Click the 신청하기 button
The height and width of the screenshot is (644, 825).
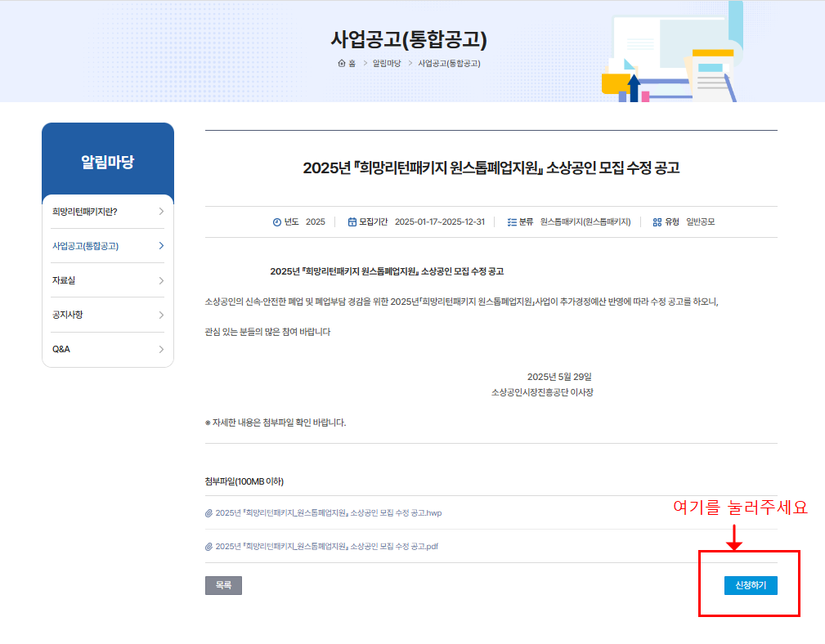tap(751, 585)
